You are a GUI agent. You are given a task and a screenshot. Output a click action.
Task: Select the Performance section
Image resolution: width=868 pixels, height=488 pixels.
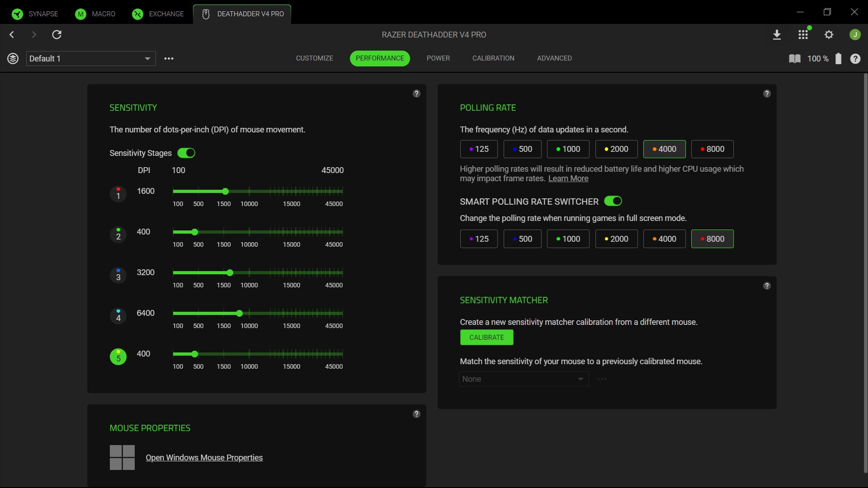click(380, 58)
